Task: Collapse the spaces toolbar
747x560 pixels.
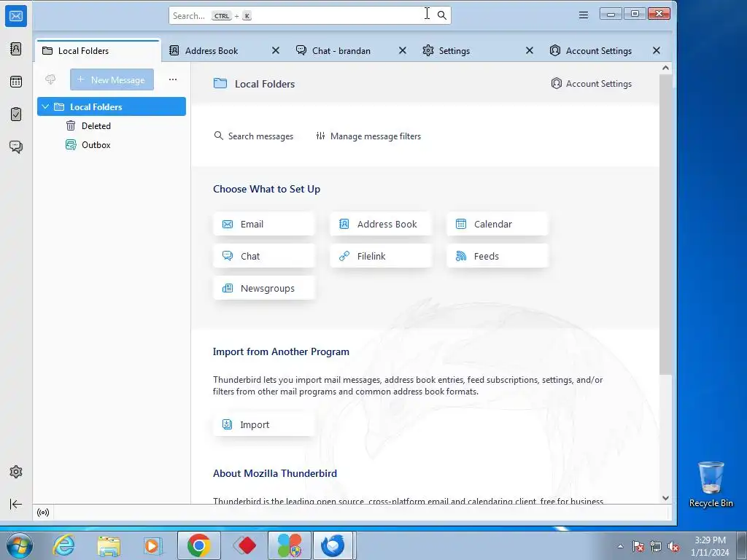Action: pos(16,504)
